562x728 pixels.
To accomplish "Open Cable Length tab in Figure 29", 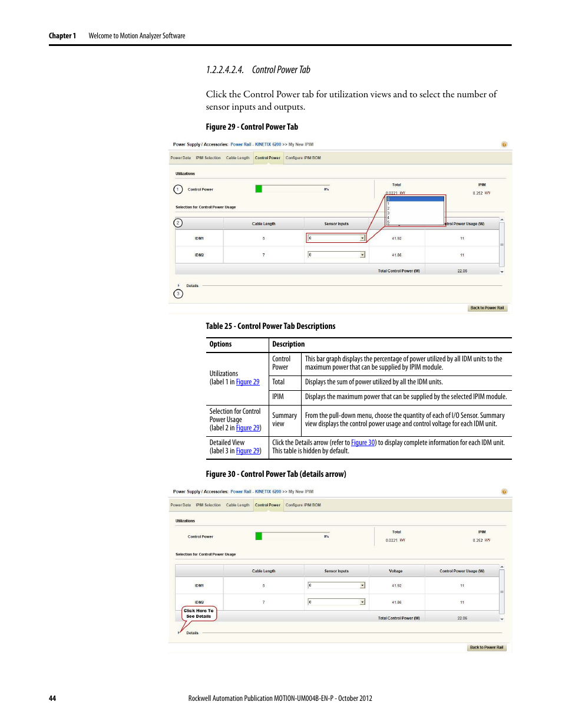I will click(238, 158).
